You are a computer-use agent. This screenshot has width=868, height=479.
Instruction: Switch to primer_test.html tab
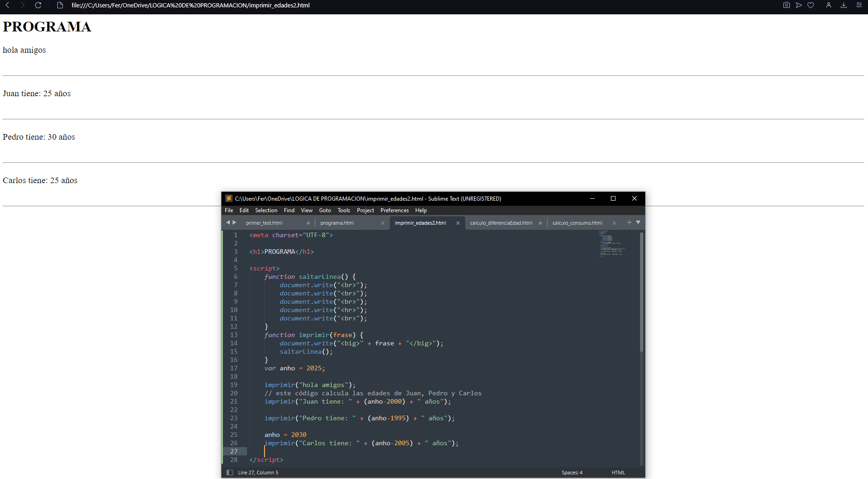[264, 223]
